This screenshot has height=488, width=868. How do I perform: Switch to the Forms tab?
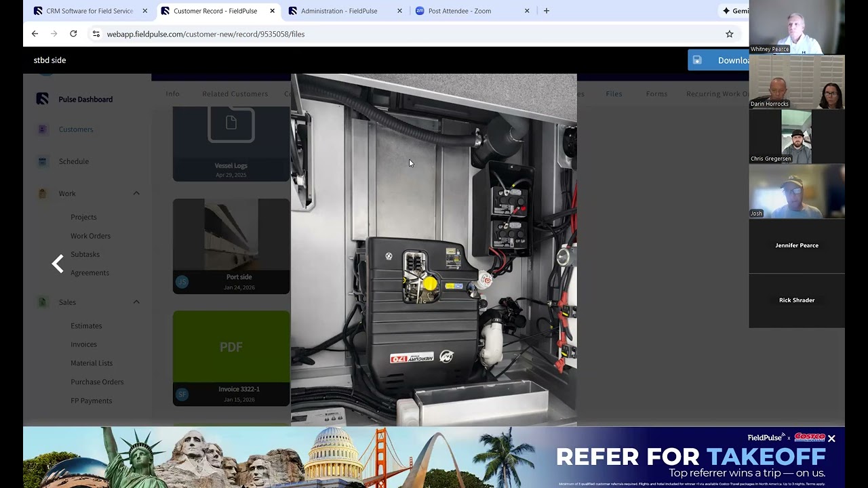[x=656, y=94]
